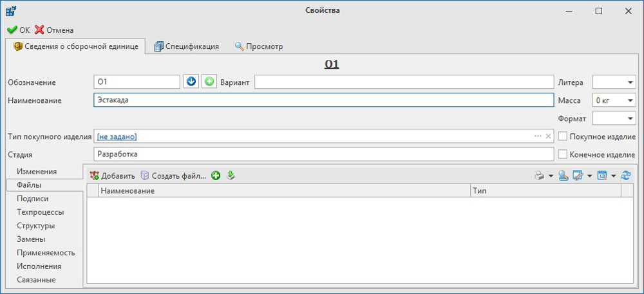Click the green plus icon in files toolbar
644x294 pixels.
tap(216, 176)
